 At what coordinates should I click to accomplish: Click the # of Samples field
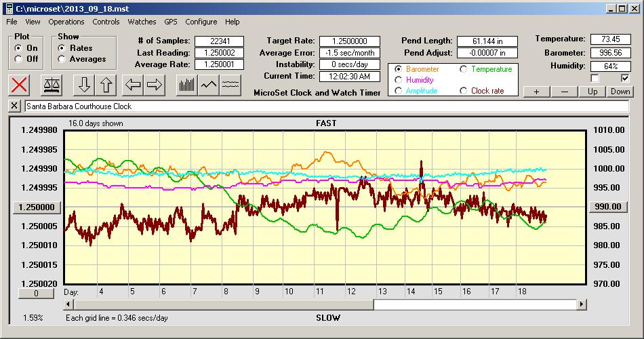[220, 41]
